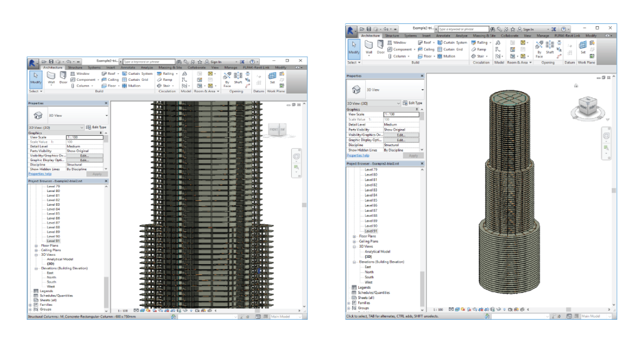Click Sign In in right Revit window

[525, 29]
